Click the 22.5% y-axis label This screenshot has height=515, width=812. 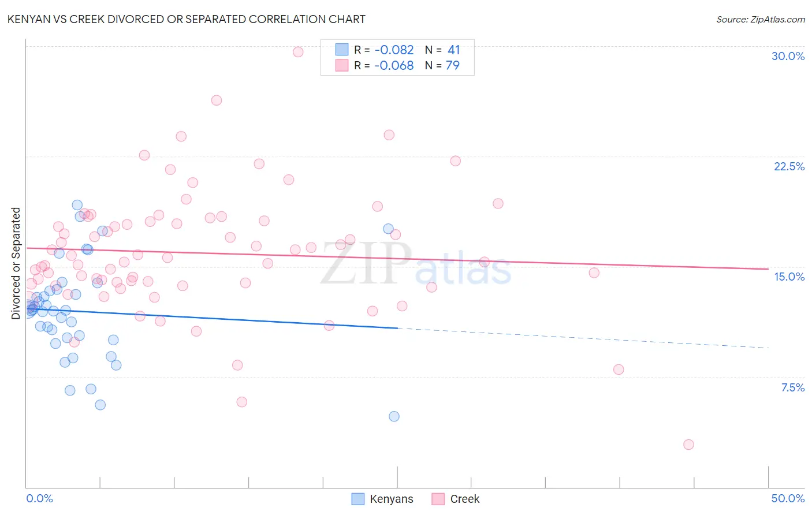tap(789, 166)
